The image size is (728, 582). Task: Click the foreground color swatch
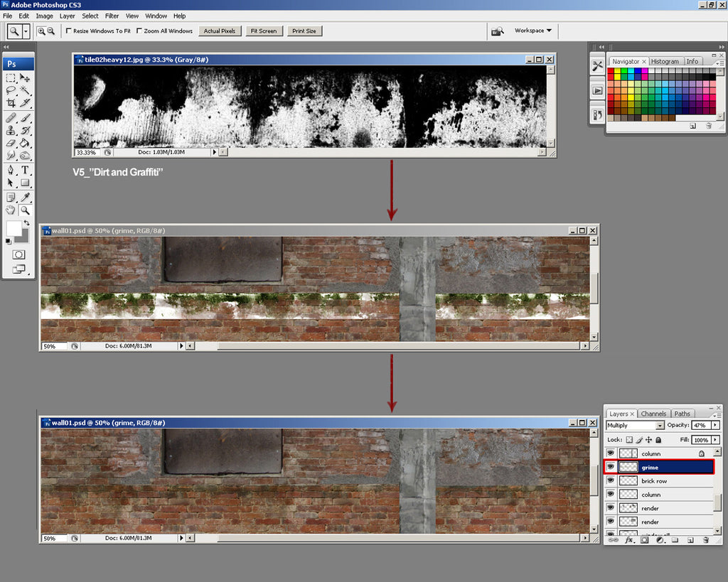[14, 228]
